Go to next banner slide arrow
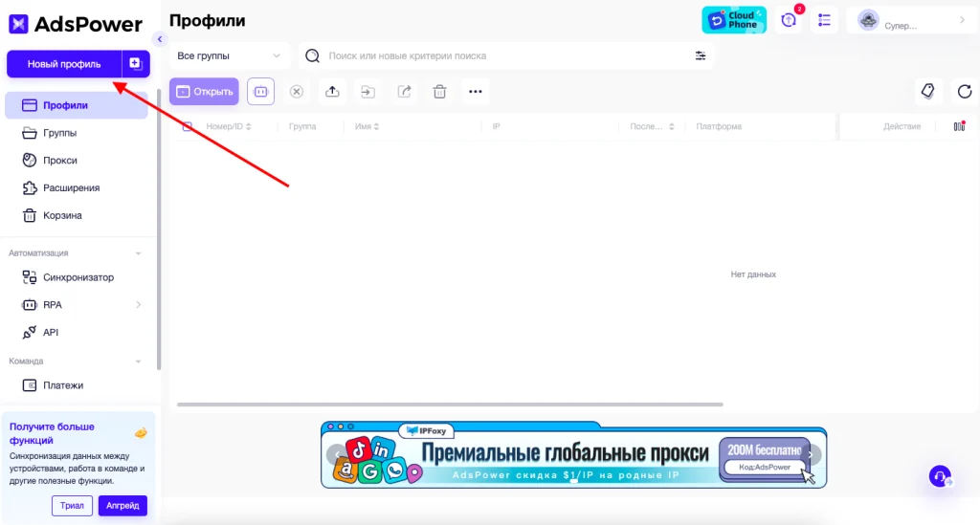 [811, 454]
